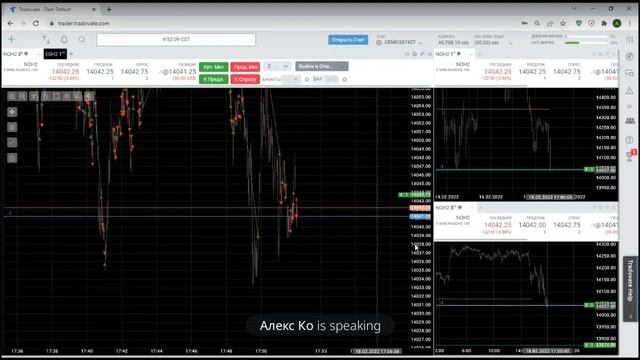640x360 pixels.
Task: Open the sliders settings icon in right sidebar
Action: pos(630,40)
